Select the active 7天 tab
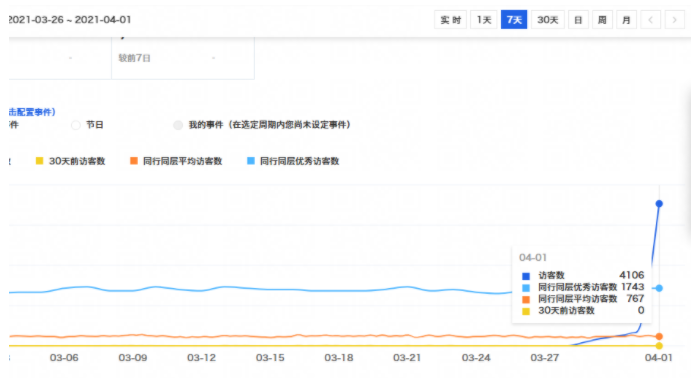 514,20
